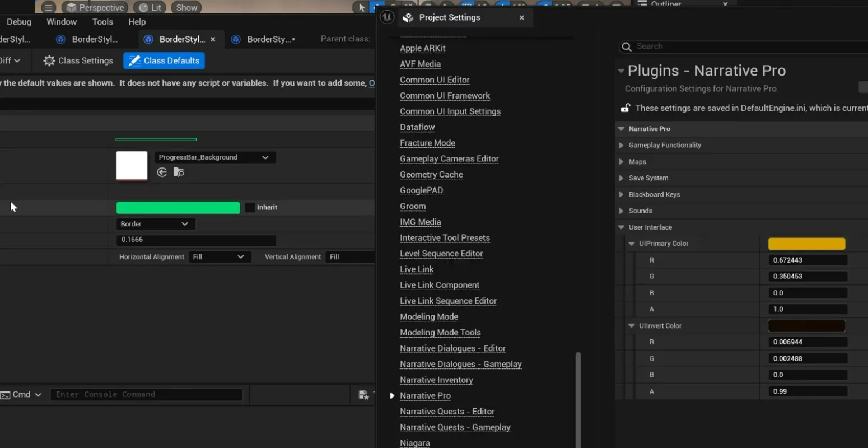Open the Narrative Inventory settings
Image resolution: width=868 pixels, height=448 pixels.
tap(436, 380)
